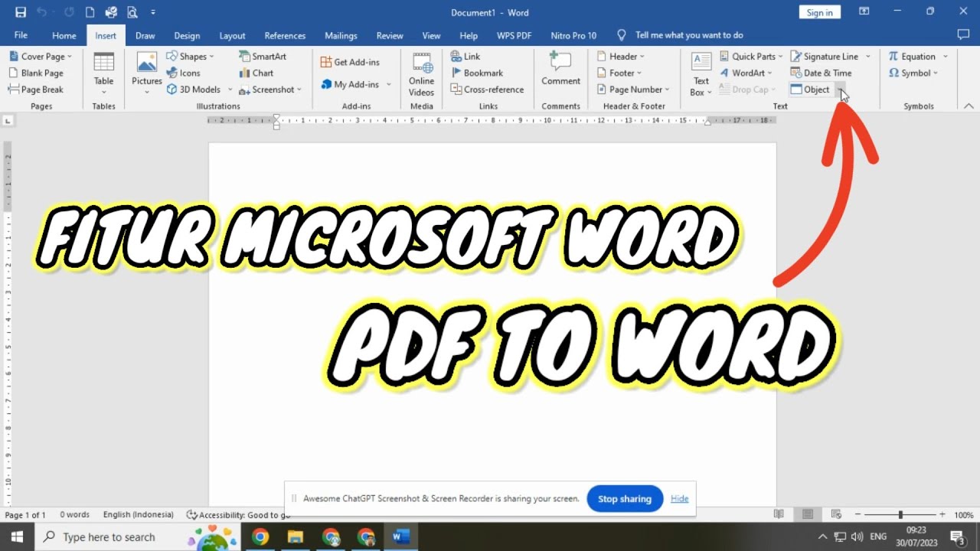Image resolution: width=980 pixels, height=551 pixels.
Task: Open the Windows Start menu
Action: click(17, 537)
